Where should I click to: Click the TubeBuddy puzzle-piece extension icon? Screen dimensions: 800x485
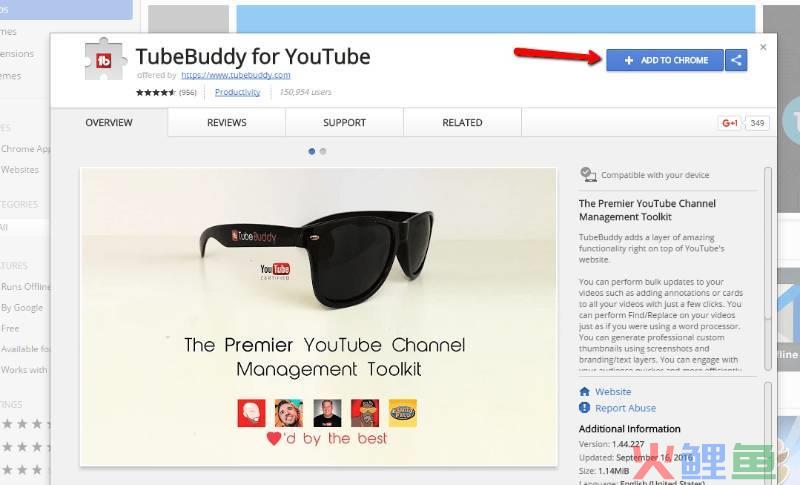pos(105,59)
